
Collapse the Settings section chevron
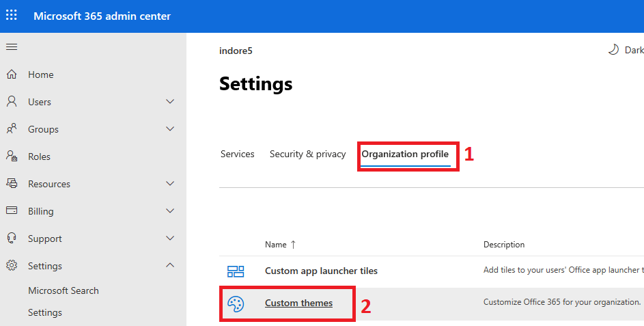170,266
